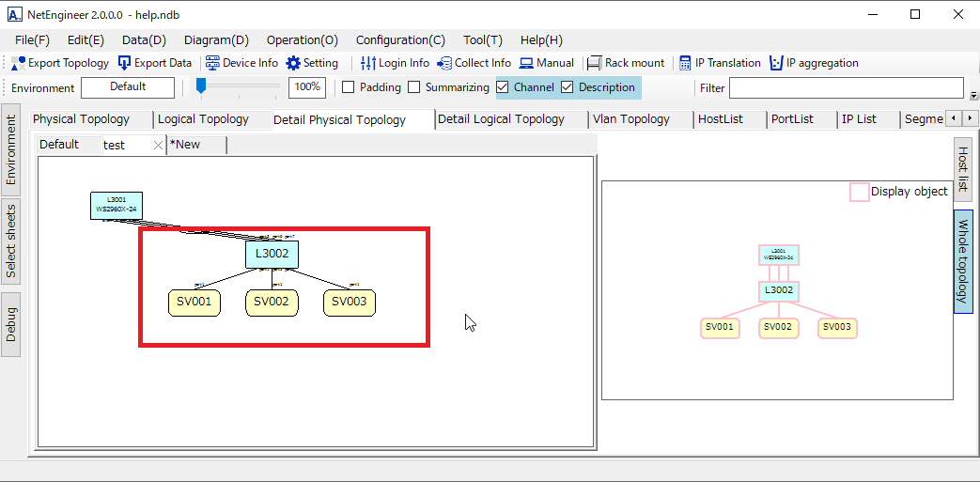Click the zoom slider handle
This screenshot has height=482, width=980.
[200, 86]
